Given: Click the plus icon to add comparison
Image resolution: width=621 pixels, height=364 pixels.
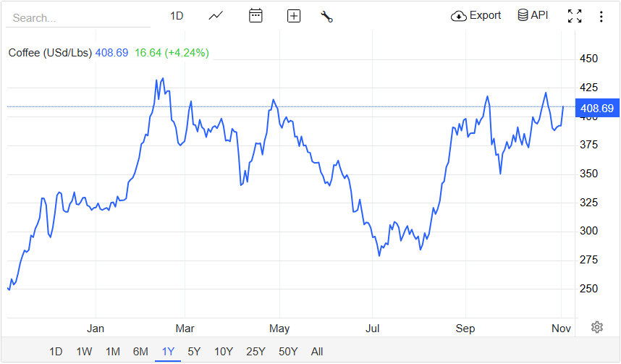Looking at the screenshot, I should click(x=294, y=16).
